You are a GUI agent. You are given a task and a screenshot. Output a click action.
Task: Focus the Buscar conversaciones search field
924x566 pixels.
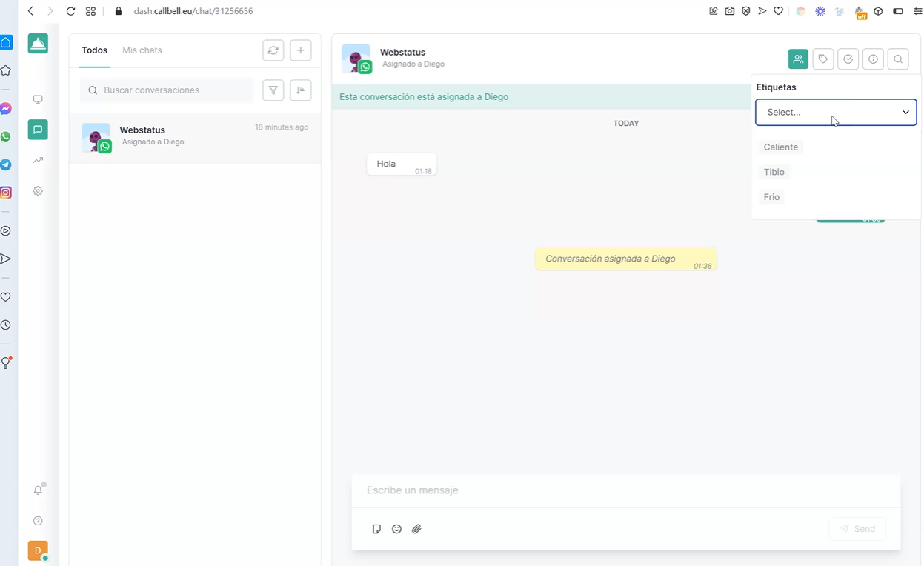tap(167, 90)
